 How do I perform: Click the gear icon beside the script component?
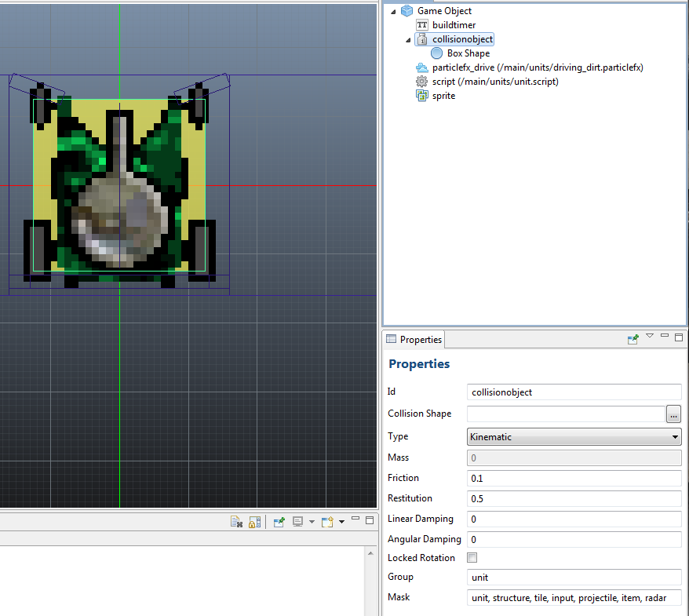tap(422, 82)
